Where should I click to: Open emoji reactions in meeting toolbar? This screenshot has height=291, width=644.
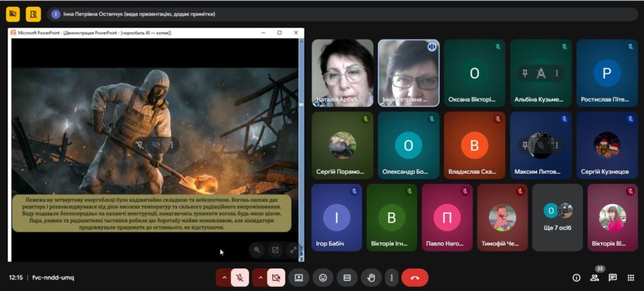point(323,277)
